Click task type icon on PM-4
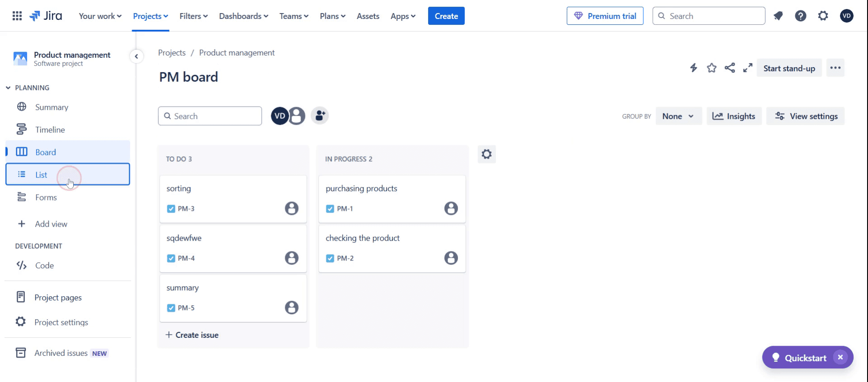868x382 pixels. tap(171, 258)
